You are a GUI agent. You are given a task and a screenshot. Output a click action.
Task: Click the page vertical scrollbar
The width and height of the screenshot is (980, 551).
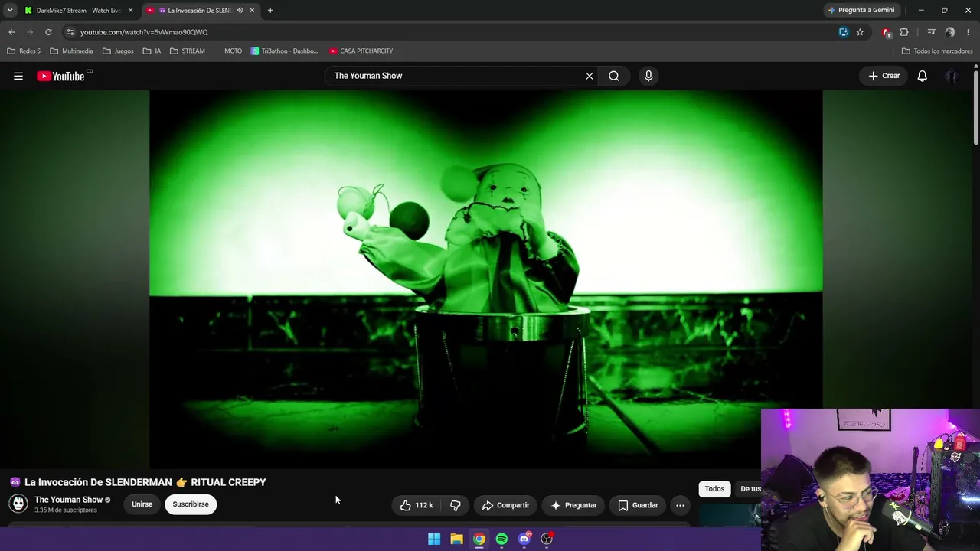pos(976,107)
